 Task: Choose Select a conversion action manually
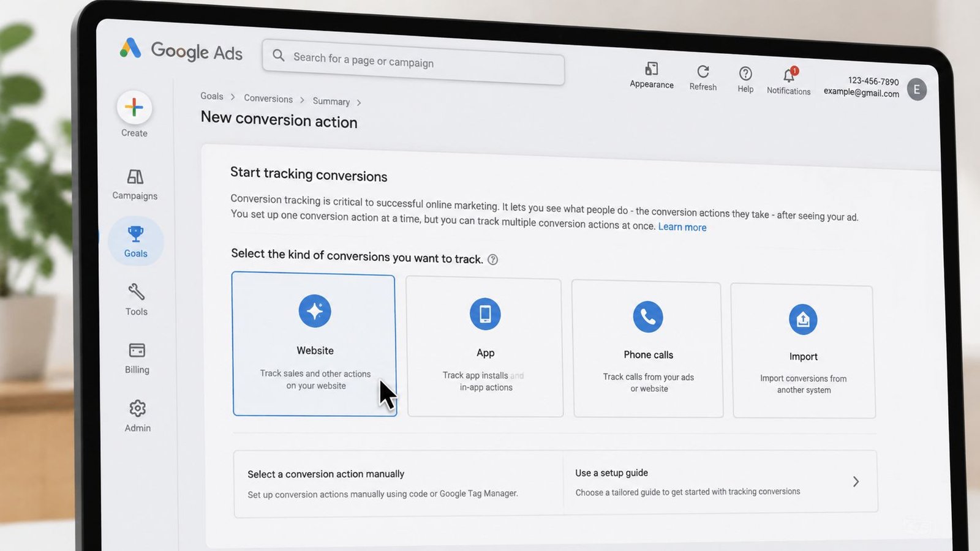398,484
